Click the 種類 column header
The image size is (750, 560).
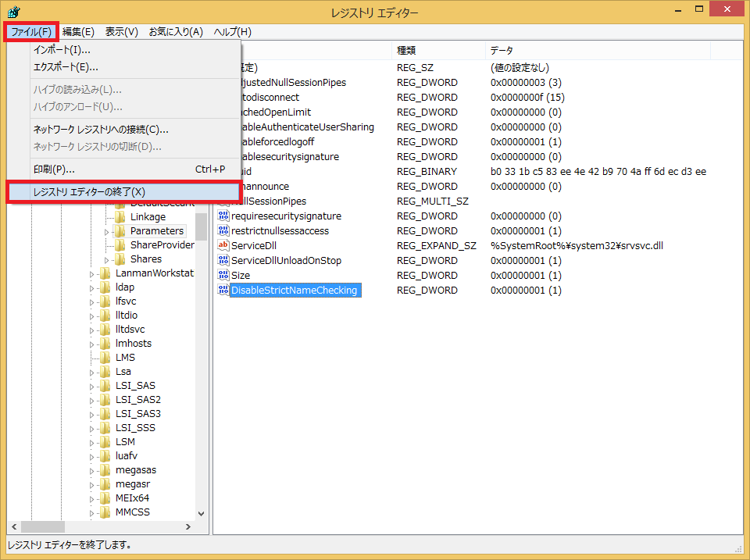[x=406, y=51]
